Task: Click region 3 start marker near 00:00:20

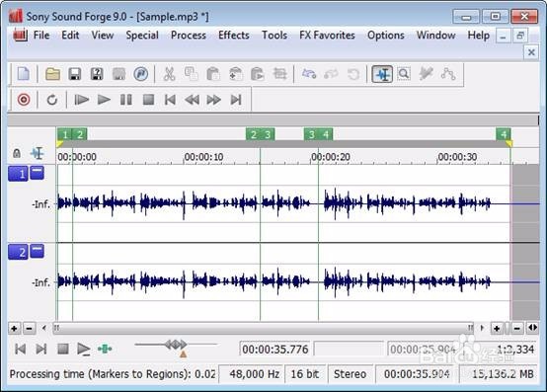Action: tap(311, 134)
